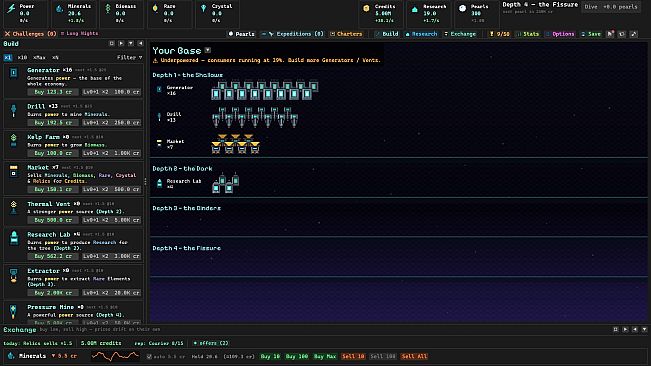This screenshot has height=366, width=651.
Task: Click the Research Lab icon in Depth 2 row
Action: coord(159,183)
